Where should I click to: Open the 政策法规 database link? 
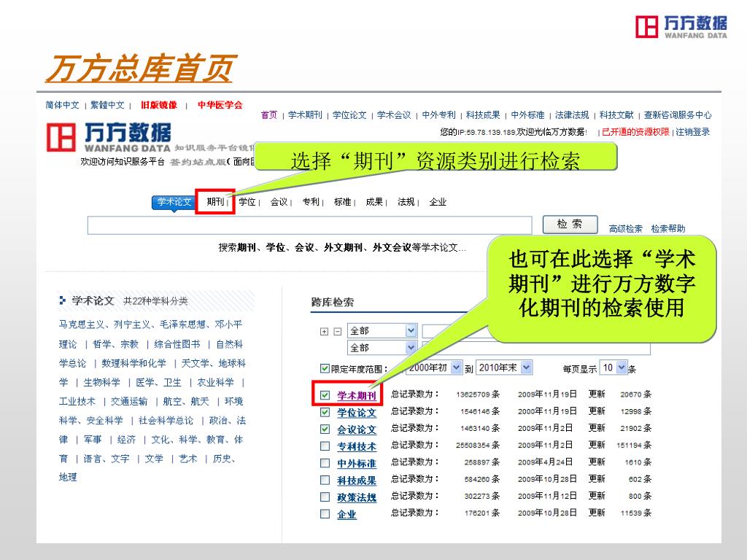tap(356, 497)
